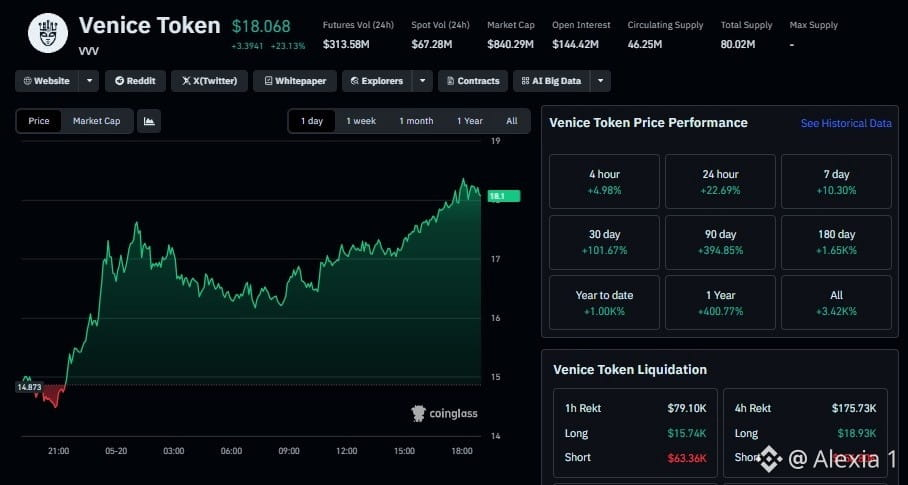Select the 1 day timeframe
908x485 pixels.
point(312,121)
